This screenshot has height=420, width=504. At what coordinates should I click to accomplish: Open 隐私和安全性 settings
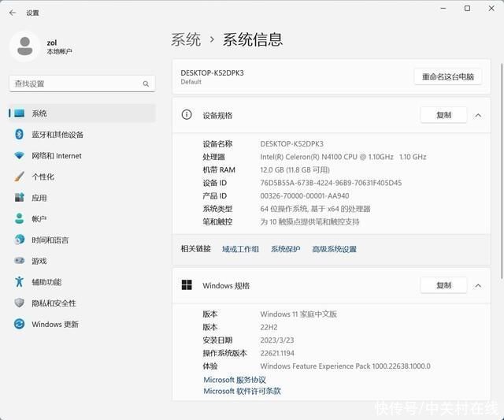click(82, 303)
